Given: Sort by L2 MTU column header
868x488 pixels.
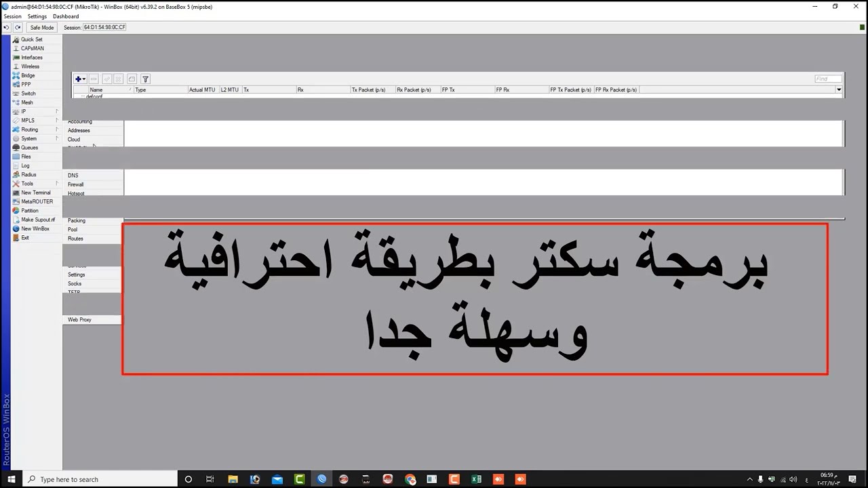Looking at the screenshot, I should pos(230,89).
